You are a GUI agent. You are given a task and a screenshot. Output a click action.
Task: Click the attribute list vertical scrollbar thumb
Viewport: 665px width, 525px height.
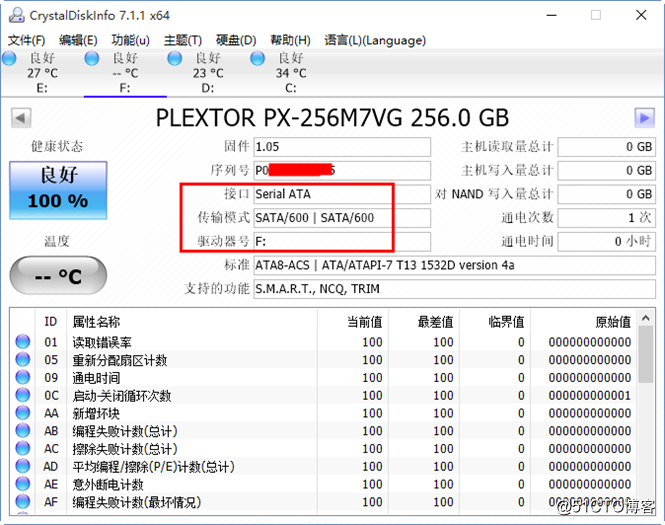tap(646, 355)
